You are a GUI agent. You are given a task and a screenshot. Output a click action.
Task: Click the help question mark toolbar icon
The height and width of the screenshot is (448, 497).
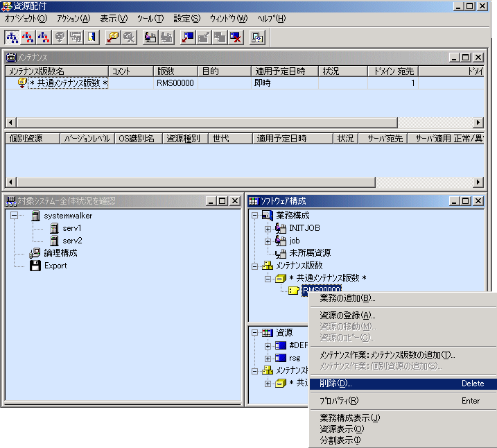pyautogui.click(x=257, y=37)
